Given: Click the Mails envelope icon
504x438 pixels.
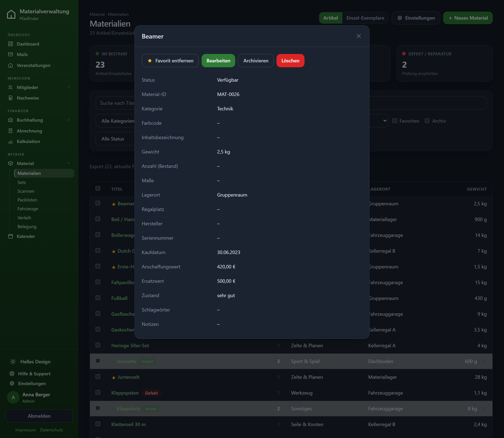Looking at the screenshot, I should 10,54.
